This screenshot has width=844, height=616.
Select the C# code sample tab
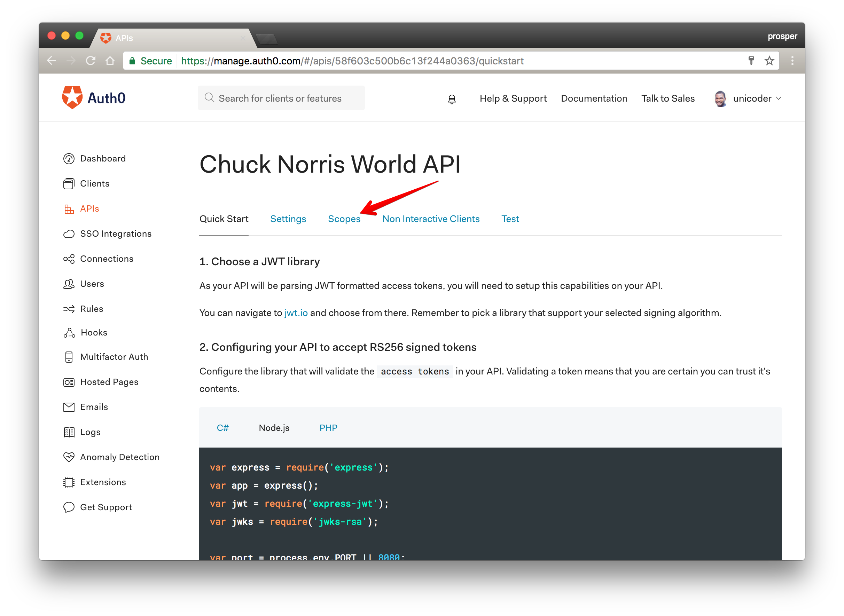tap(222, 428)
